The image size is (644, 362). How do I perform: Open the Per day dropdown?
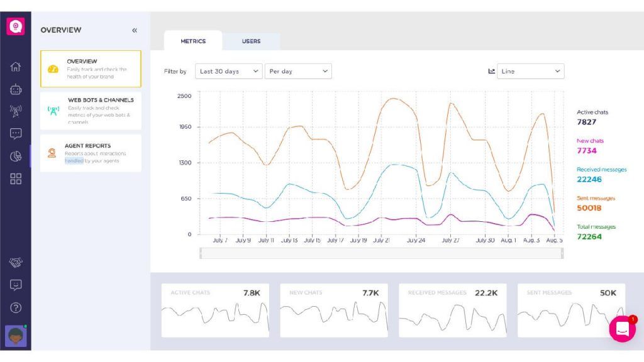click(x=298, y=72)
